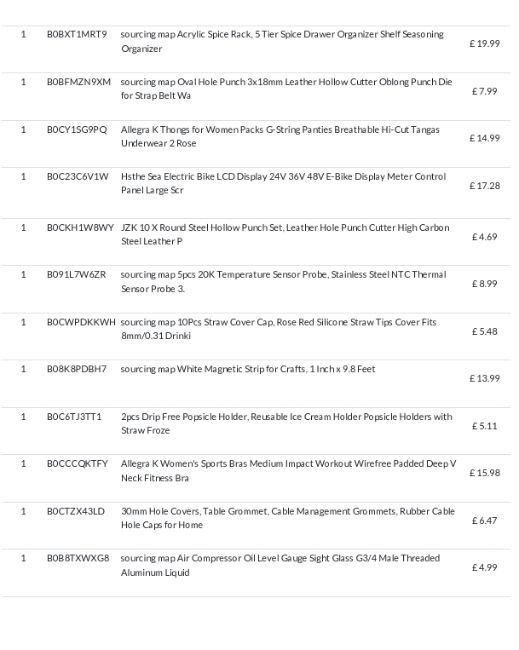Open the Oval Hole Punch item description
519x650 pixels.
pos(286,89)
